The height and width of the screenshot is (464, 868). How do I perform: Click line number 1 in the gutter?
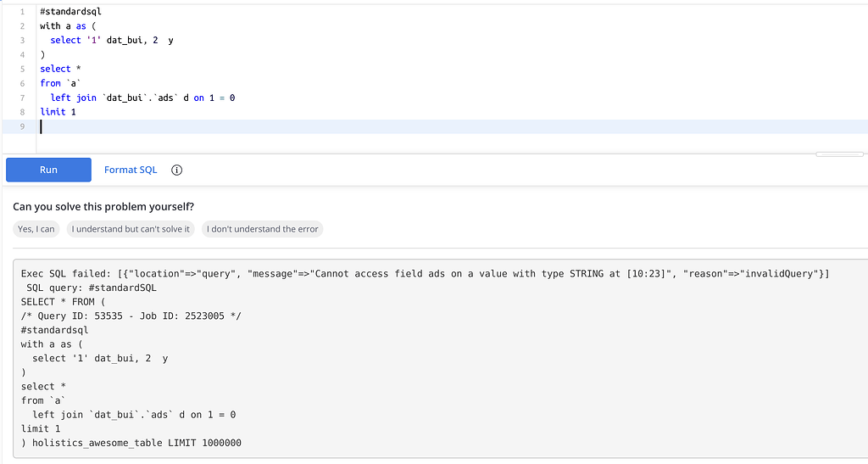(x=22, y=12)
